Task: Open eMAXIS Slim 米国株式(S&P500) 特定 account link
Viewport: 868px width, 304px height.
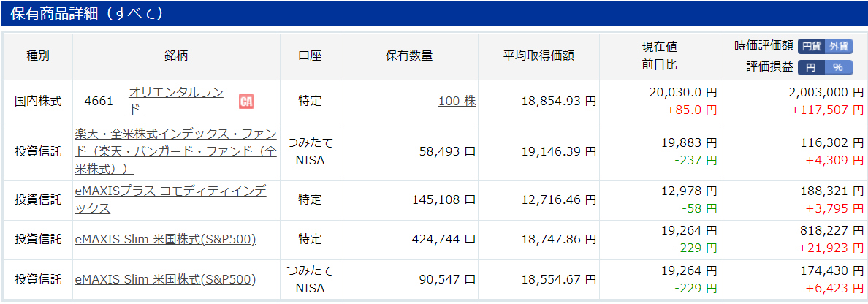Action: click(166, 239)
